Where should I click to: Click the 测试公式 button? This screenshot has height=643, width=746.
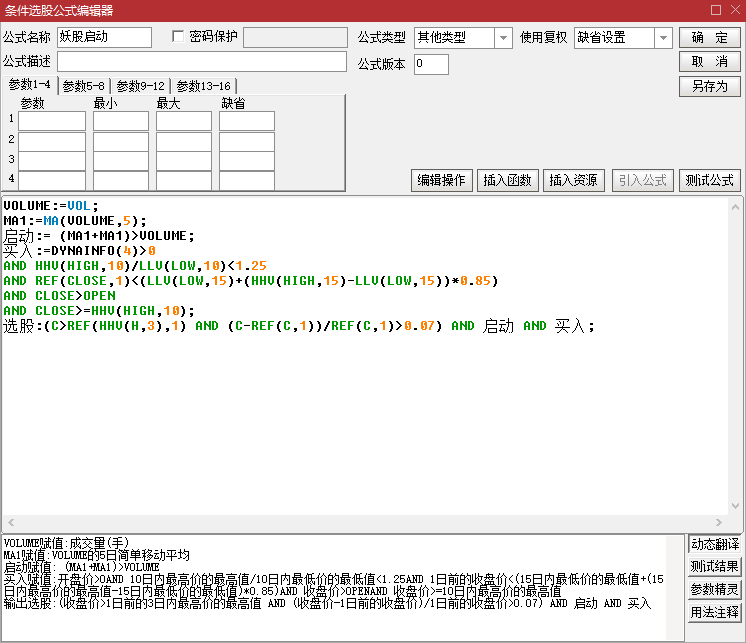pos(709,180)
